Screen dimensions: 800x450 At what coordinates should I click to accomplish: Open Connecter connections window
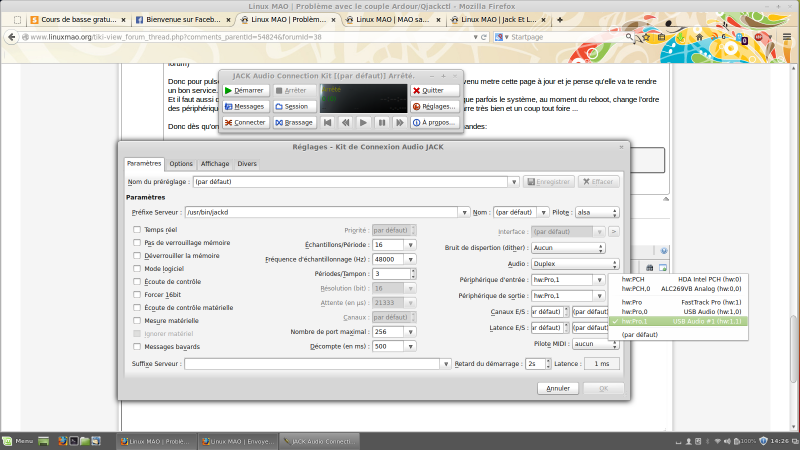[245, 122]
